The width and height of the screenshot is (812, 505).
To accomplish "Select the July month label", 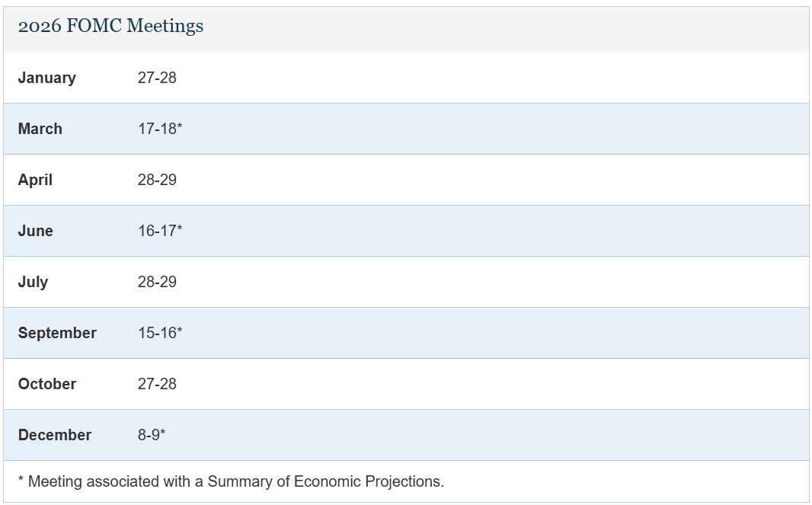I will coord(34,282).
